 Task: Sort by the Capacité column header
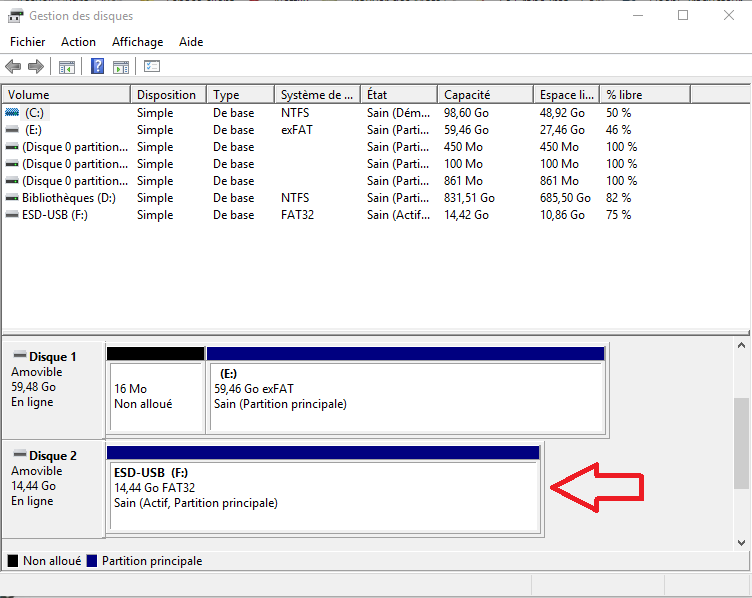(x=485, y=95)
